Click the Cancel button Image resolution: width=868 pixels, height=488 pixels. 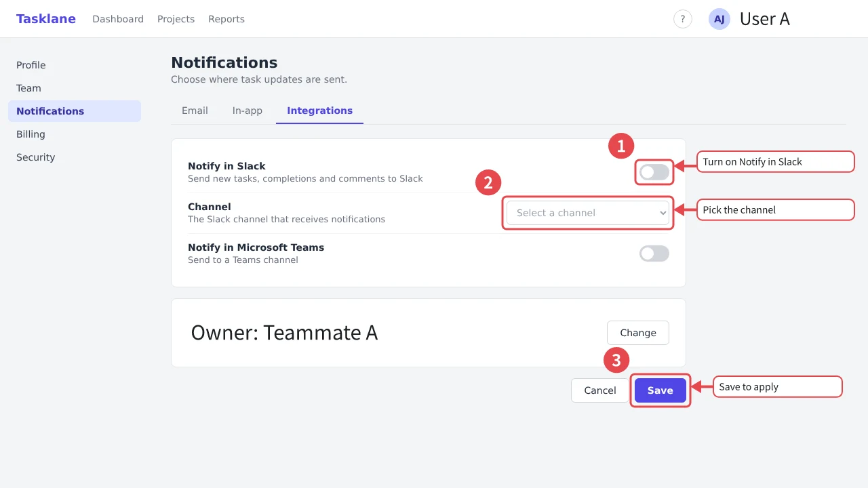point(600,390)
